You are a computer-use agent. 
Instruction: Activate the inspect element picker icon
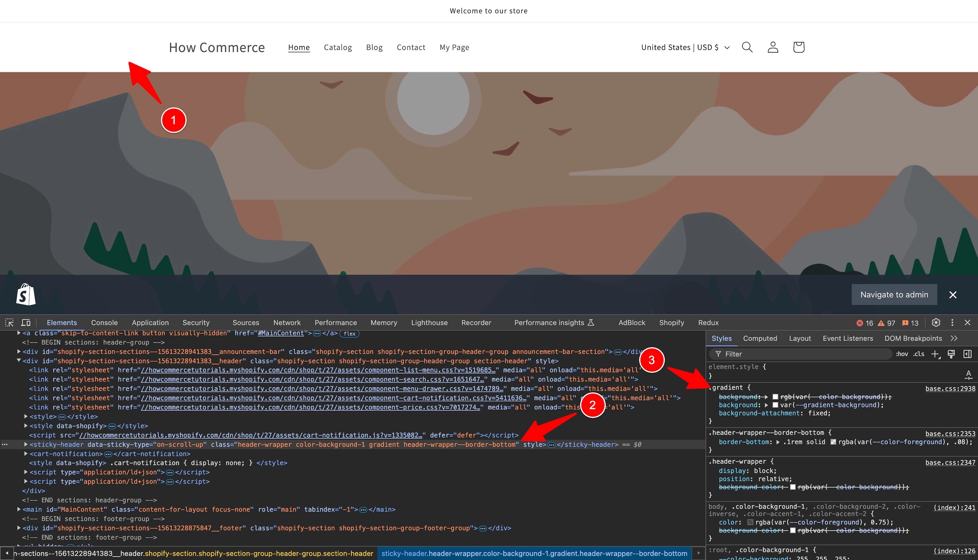pos(9,323)
